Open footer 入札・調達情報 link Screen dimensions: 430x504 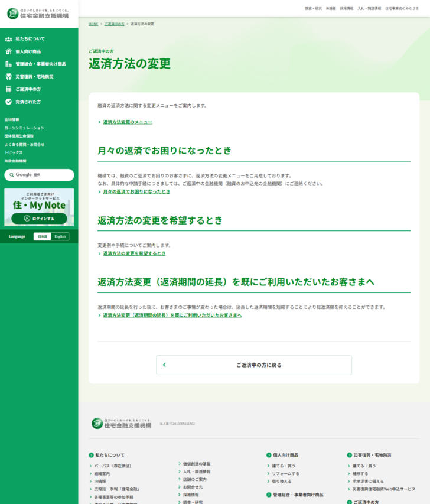197,472
